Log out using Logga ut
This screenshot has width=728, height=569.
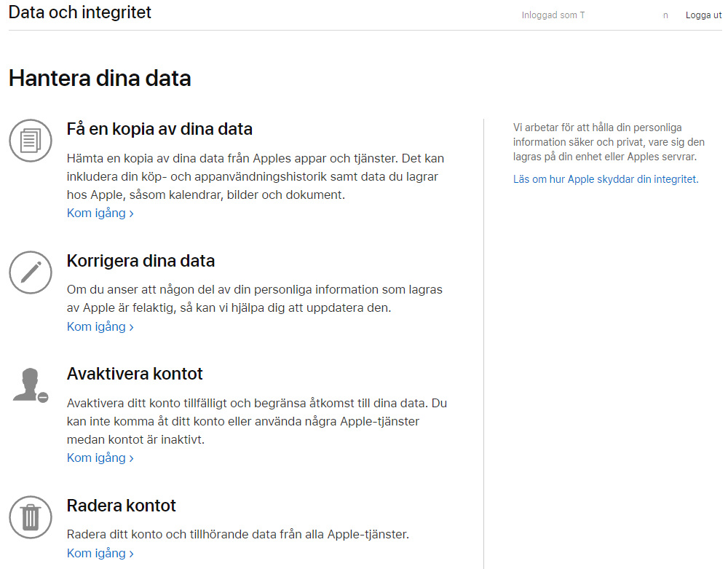[703, 15]
